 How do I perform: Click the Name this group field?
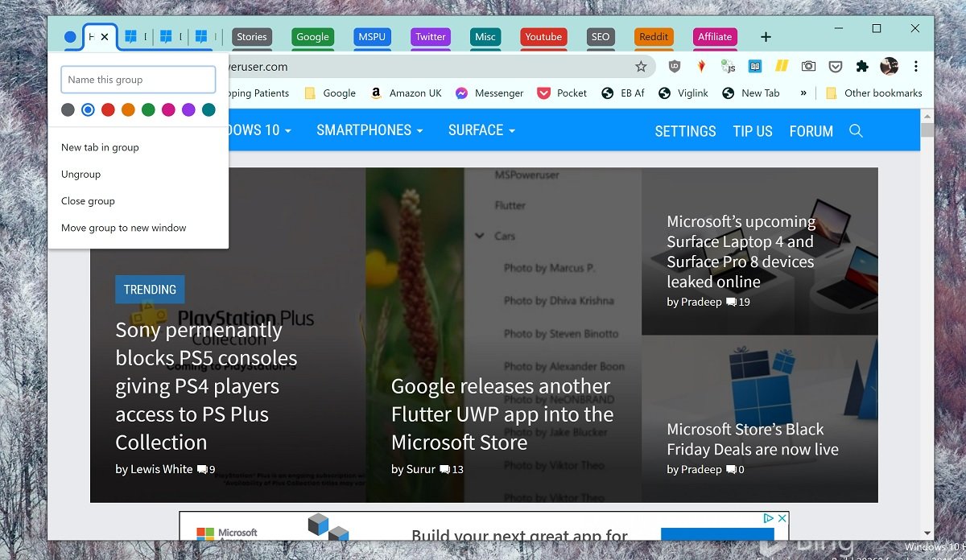point(138,80)
